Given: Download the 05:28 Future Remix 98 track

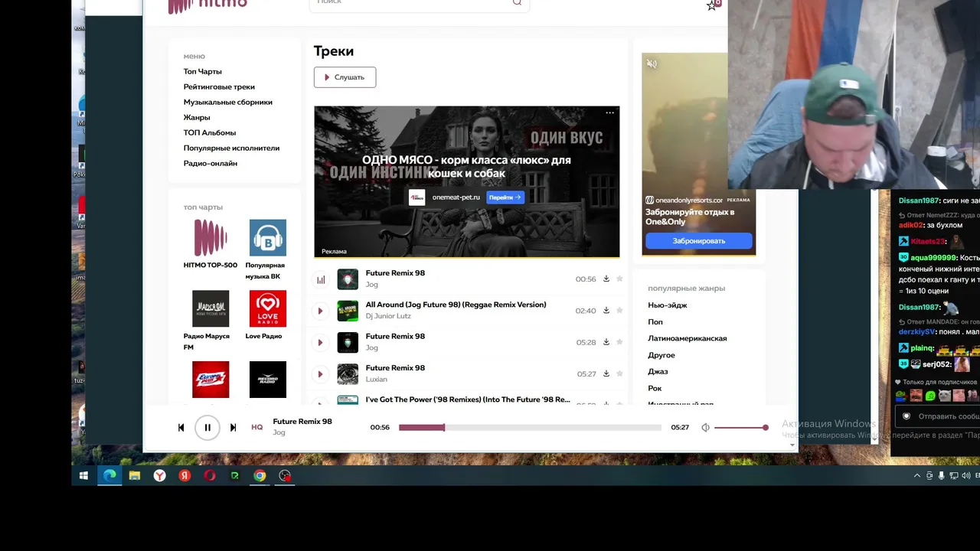Looking at the screenshot, I should pos(606,342).
